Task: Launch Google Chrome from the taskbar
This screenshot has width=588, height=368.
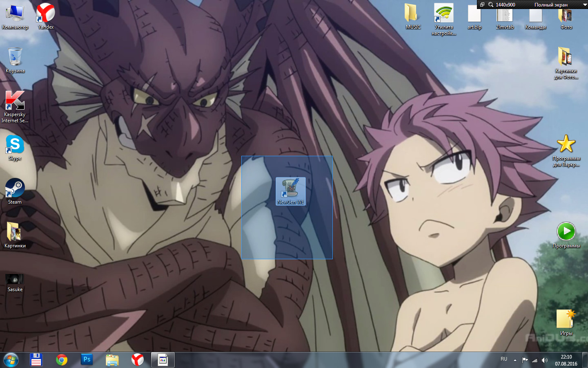Action: 62,360
